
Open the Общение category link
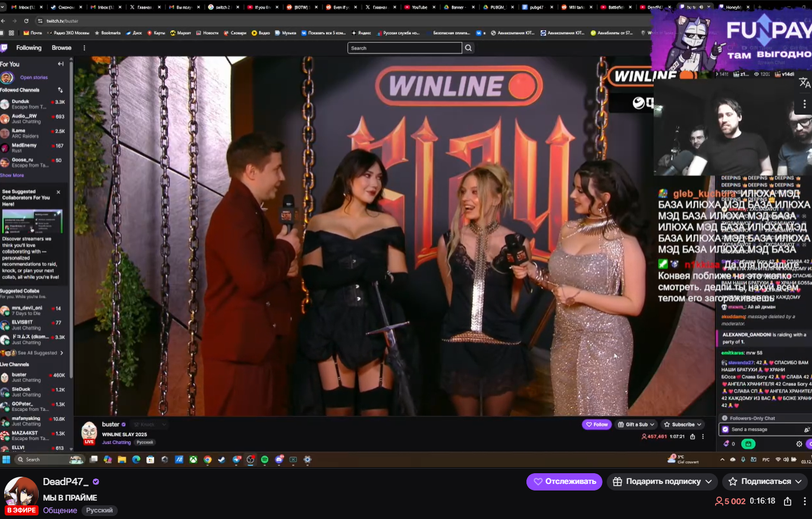60,511
